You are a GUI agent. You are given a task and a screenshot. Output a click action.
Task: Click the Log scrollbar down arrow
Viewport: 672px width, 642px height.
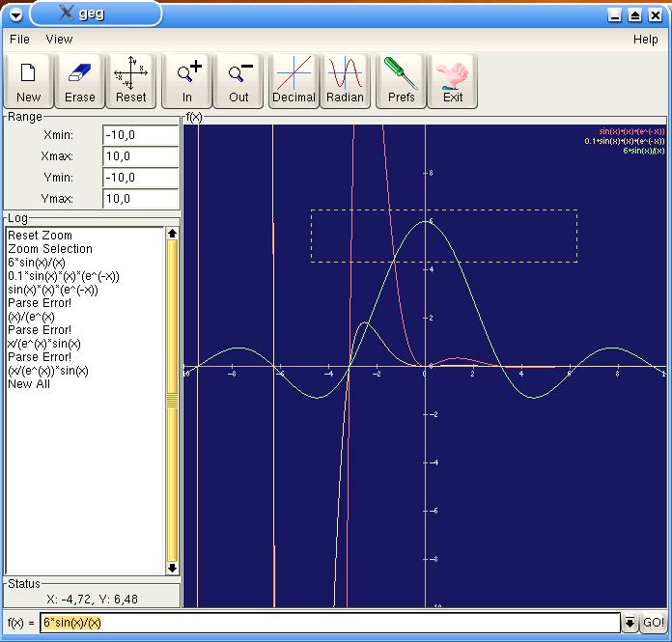(172, 569)
